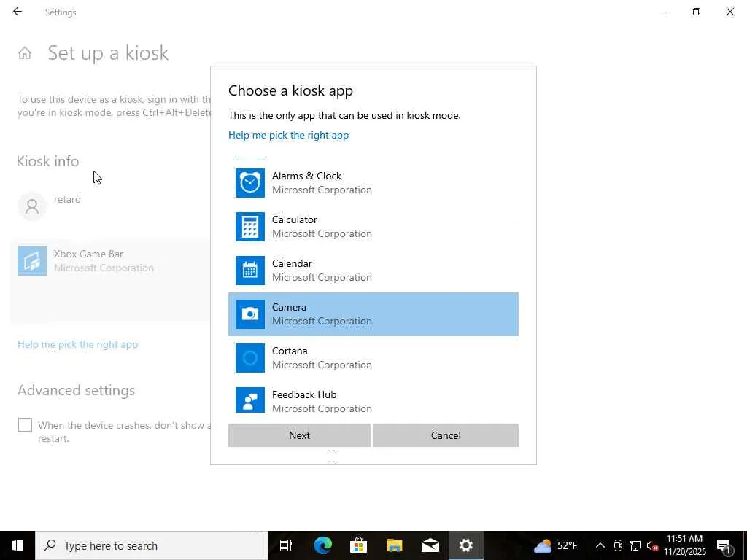Select the 'Alarms & Clock' app name
This screenshot has width=747, height=560.
click(307, 176)
